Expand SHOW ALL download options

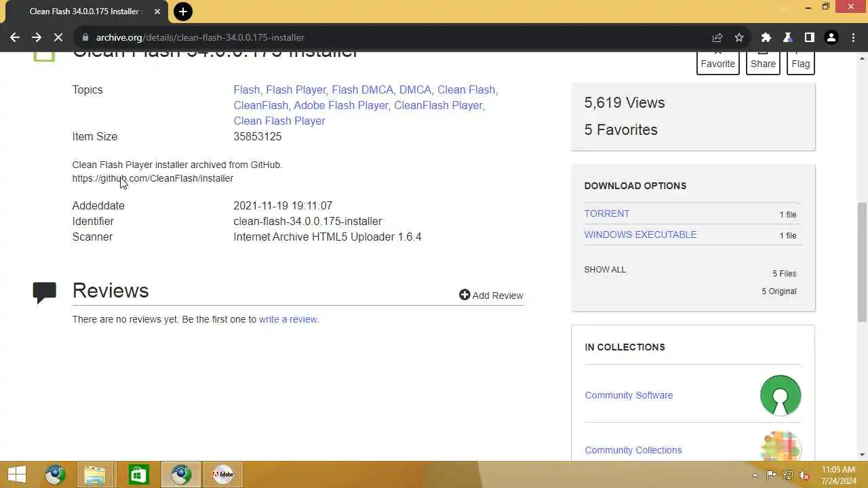605,269
